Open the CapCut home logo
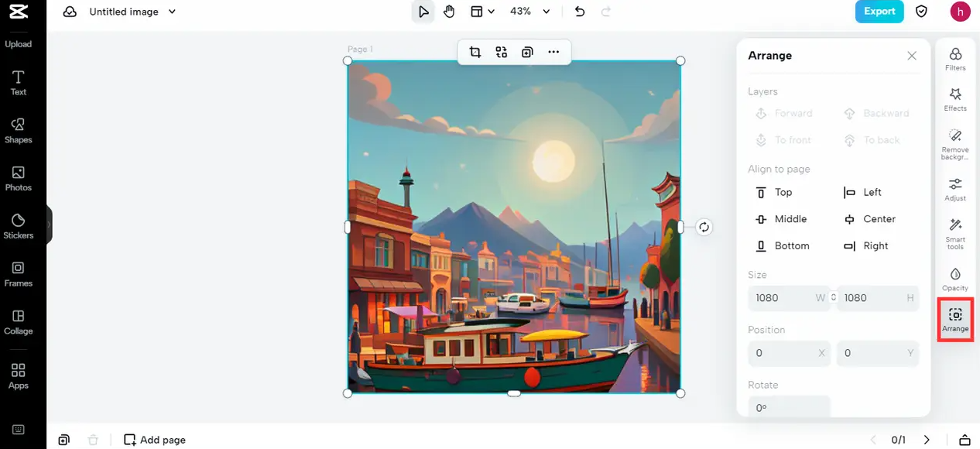Image resolution: width=980 pixels, height=449 pixels. (x=19, y=12)
